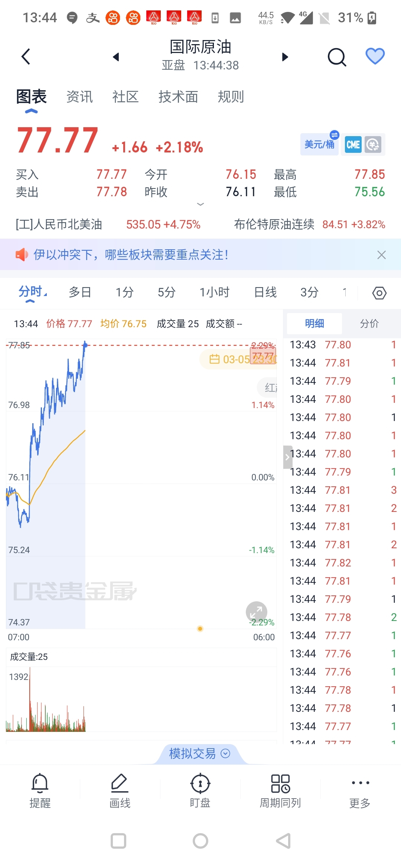
Task: Select the 日线 chart period
Action: coord(265,292)
